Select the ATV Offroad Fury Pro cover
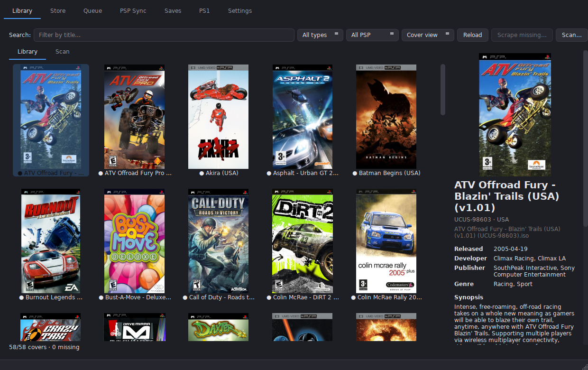Viewport: 588px width, 370px height. click(135, 117)
